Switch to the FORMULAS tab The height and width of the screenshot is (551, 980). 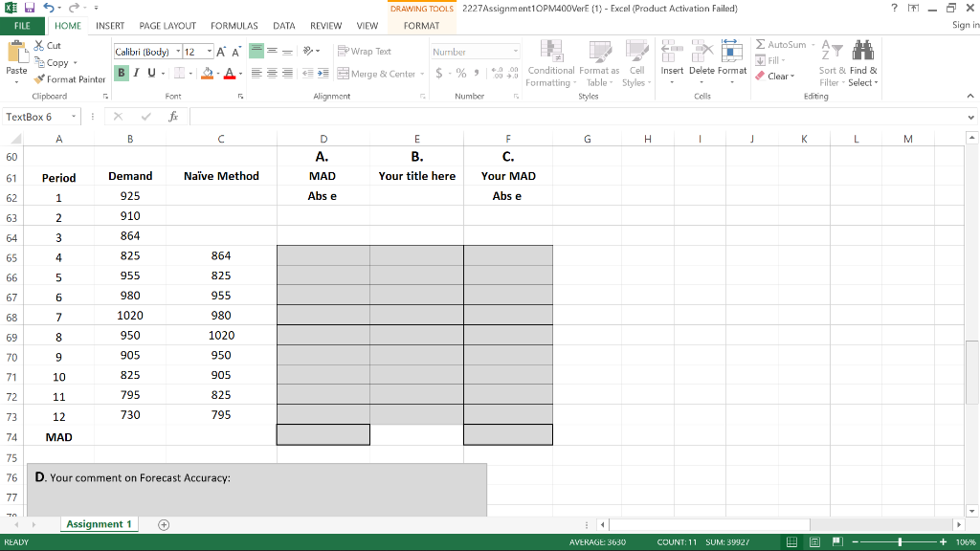234,26
